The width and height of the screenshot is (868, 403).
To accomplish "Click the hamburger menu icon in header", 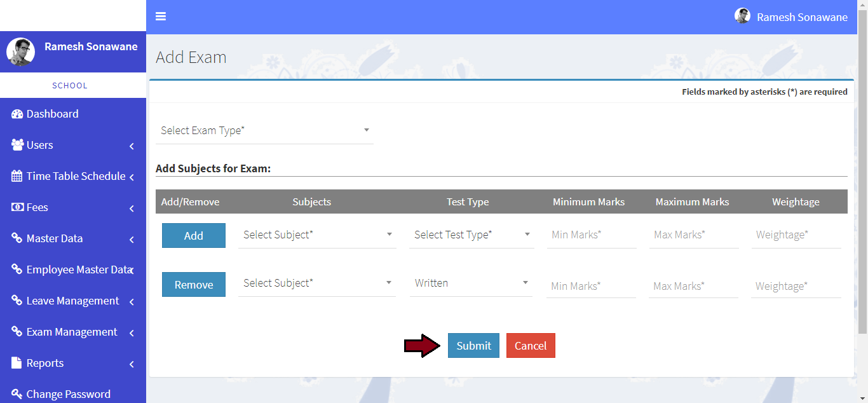I will [x=161, y=17].
